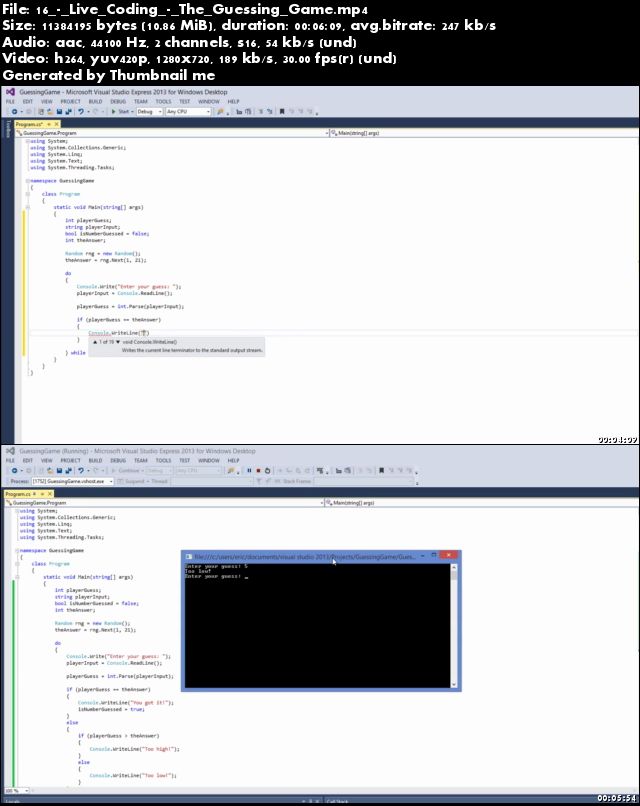This screenshot has width=640, height=806.
Task: Click the "class Program" line in the running editor
Action: click(50, 564)
